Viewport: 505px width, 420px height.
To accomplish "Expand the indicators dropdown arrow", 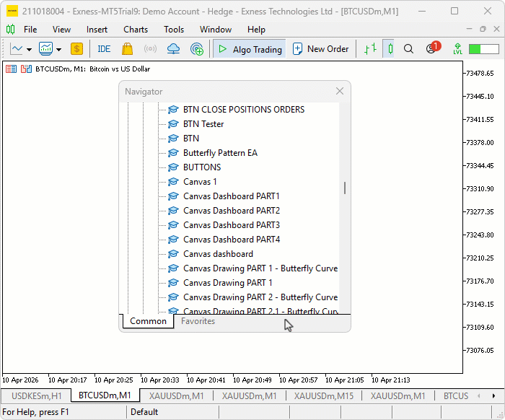I will tap(58, 50).
